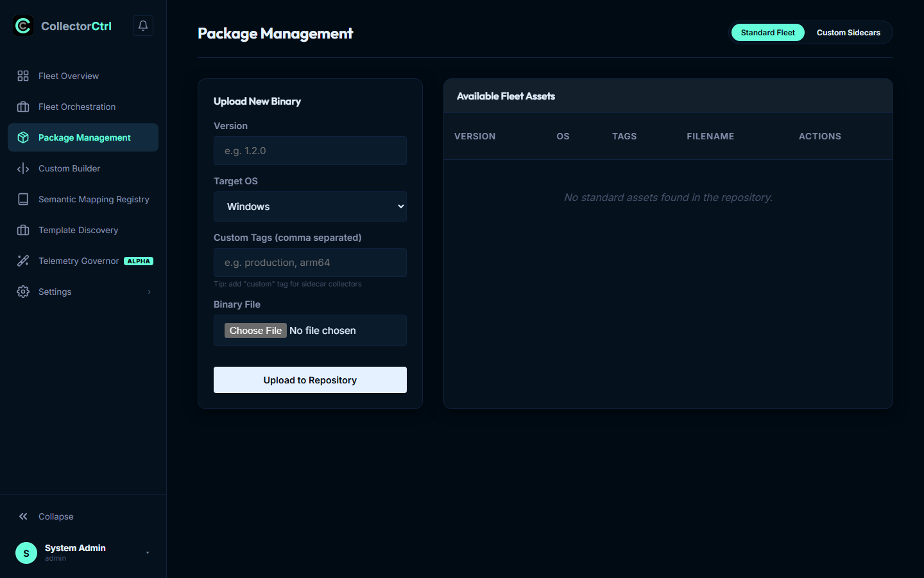Collapse the sidebar

tap(83, 516)
